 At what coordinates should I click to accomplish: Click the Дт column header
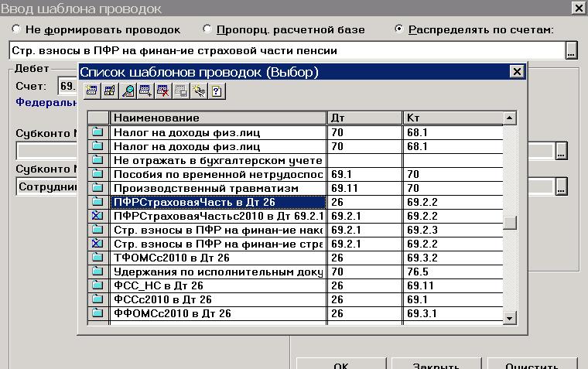pyautogui.click(x=364, y=118)
